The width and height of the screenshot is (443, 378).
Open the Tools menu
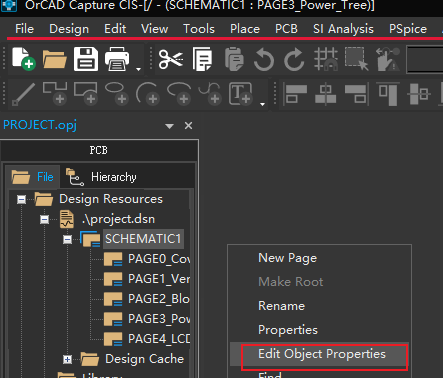tap(199, 29)
